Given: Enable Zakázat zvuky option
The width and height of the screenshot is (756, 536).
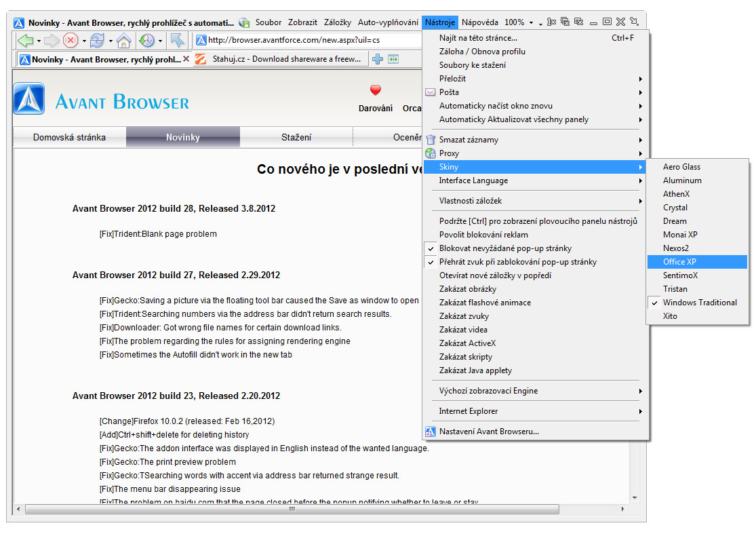Looking at the screenshot, I should (536, 316).
